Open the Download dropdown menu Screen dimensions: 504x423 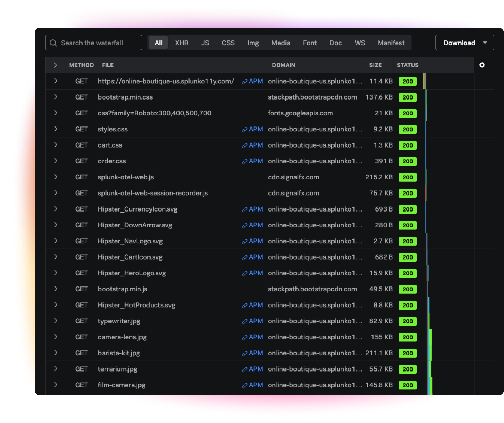465,43
